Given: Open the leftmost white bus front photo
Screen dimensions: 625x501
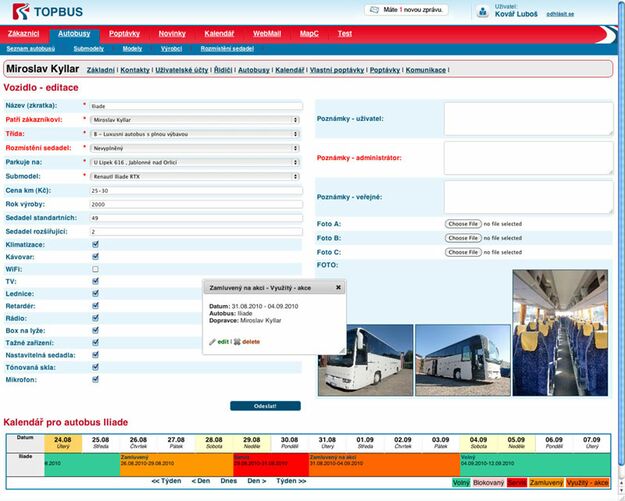Looking at the screenshot, I should pos(366,360).
